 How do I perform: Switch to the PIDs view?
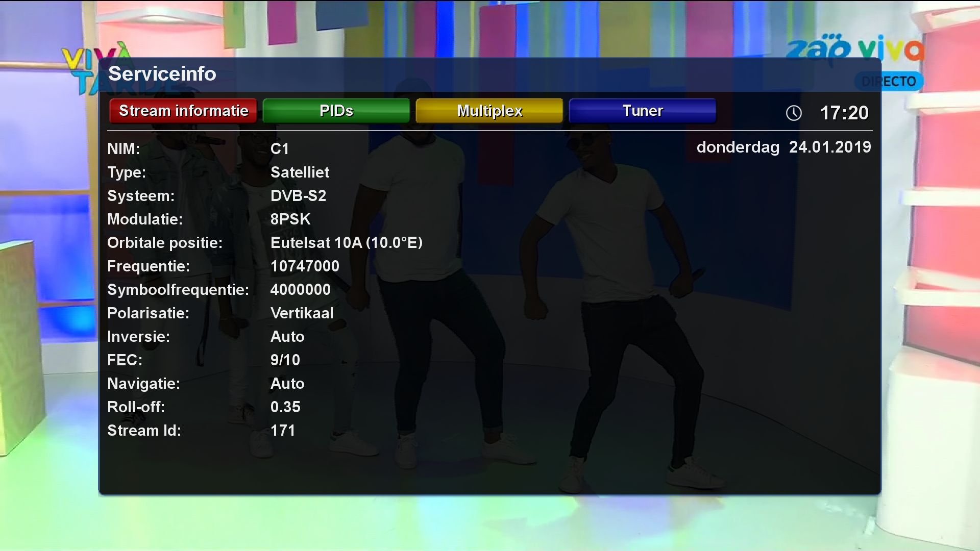pos(336,110)
